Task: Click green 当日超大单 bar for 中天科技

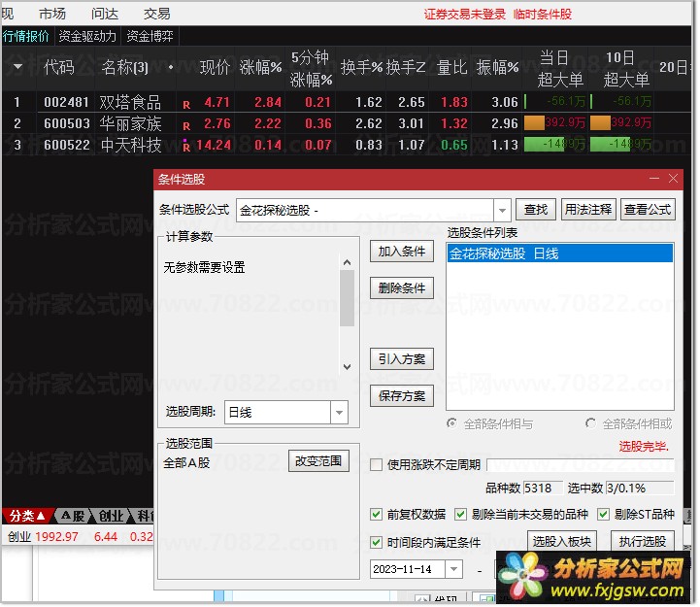Action: 544,145
